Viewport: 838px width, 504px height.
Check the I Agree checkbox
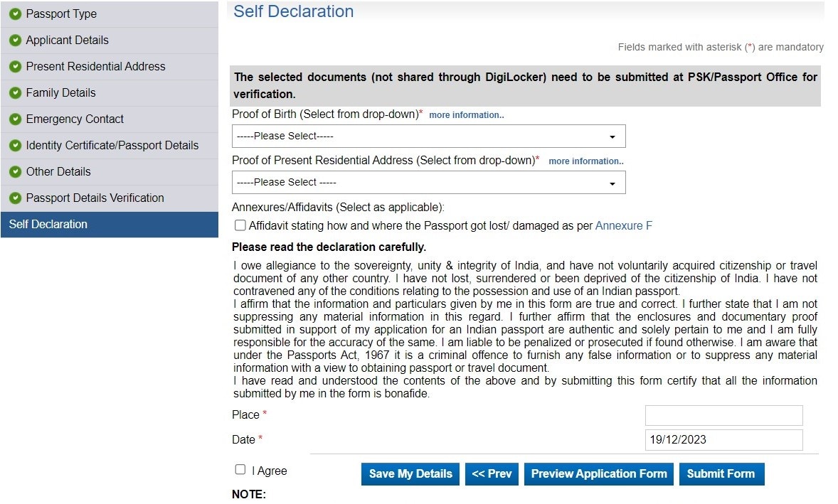pyautogui.click(x=240, y=470)
